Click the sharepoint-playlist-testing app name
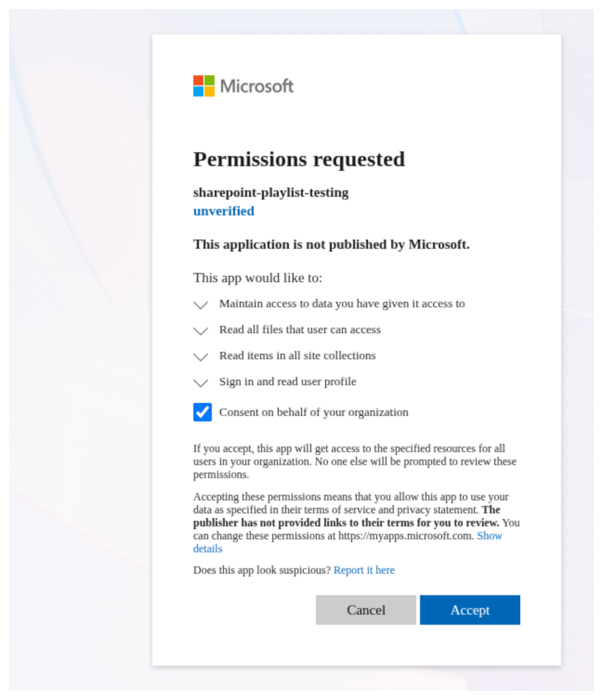Viewport: 603px width, 700px height. (270, 192)
